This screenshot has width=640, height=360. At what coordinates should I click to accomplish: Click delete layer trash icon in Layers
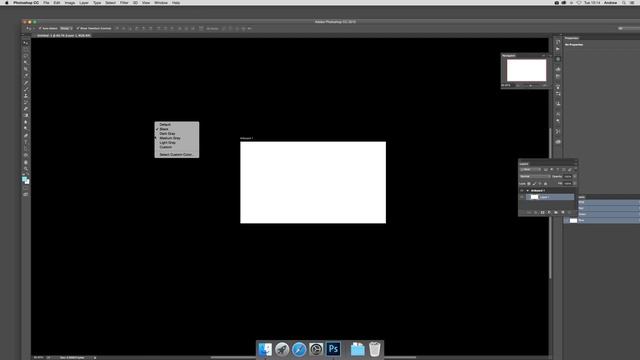point(569,212)
